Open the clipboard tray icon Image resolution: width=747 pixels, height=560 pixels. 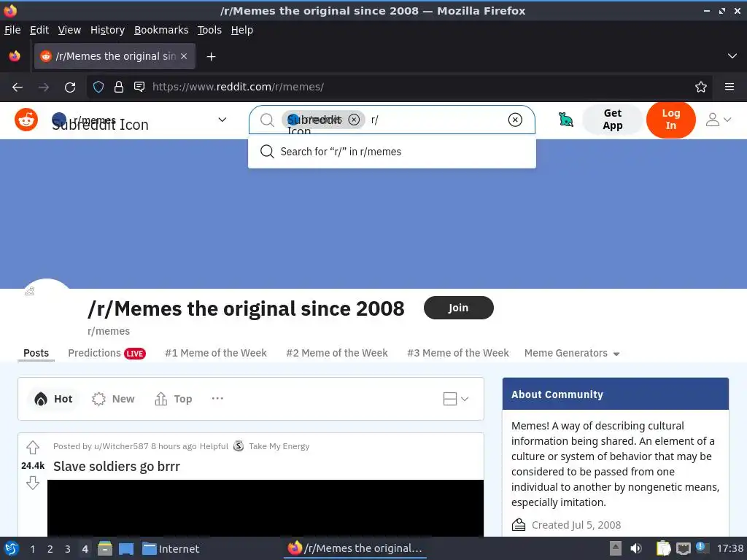point(663,548)
